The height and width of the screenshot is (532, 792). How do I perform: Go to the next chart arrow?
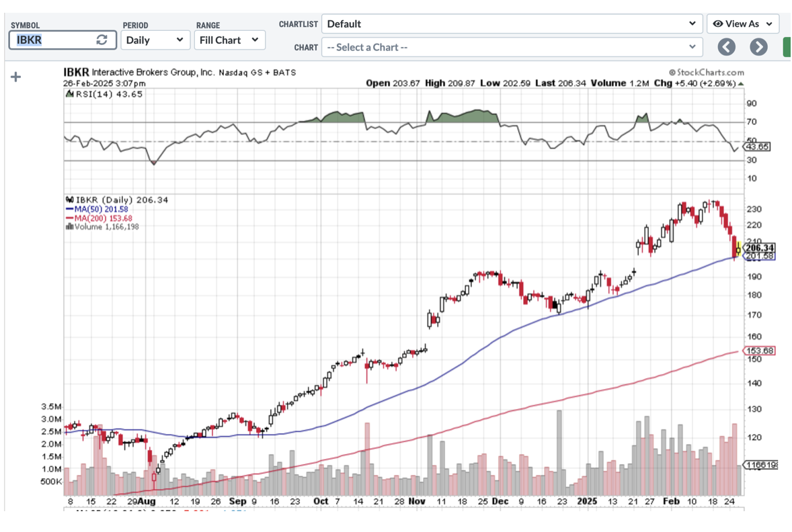758,47
